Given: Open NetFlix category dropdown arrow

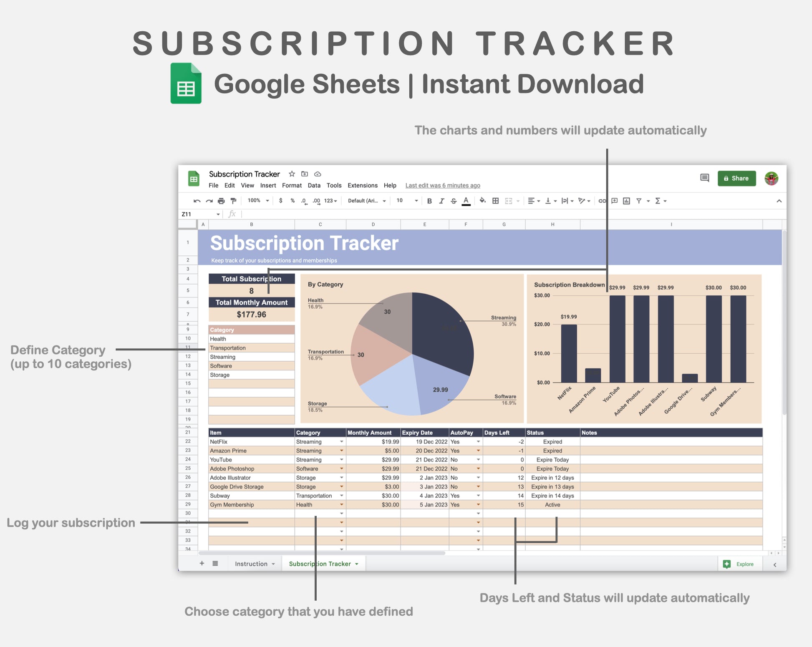Looking at the screenshot, I should 341,442.
